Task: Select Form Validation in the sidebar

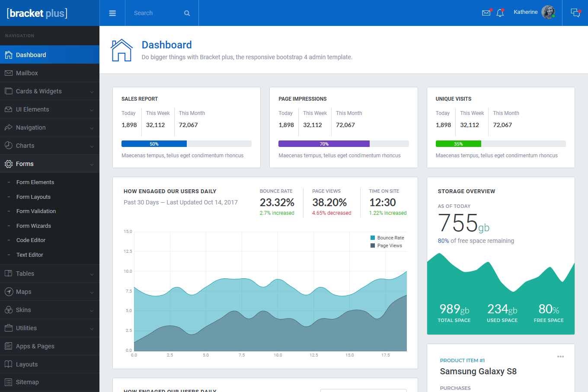Action: [36, 211]
